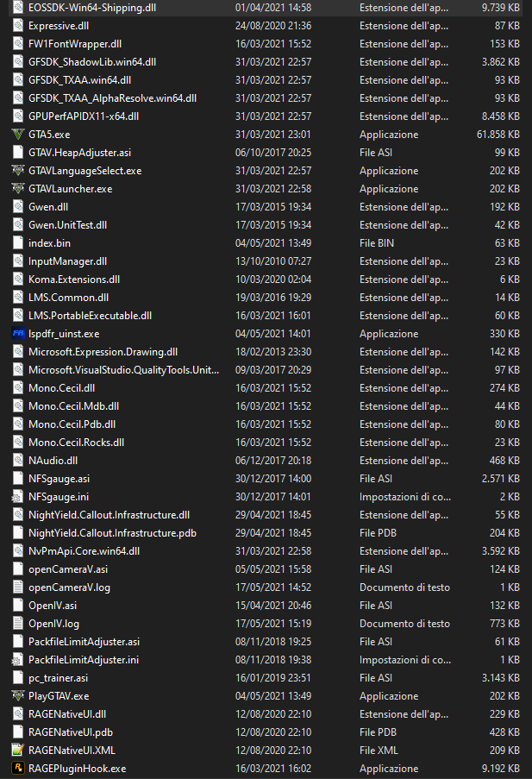Click the InputManager.dll file icon

[x=18, y=261]
